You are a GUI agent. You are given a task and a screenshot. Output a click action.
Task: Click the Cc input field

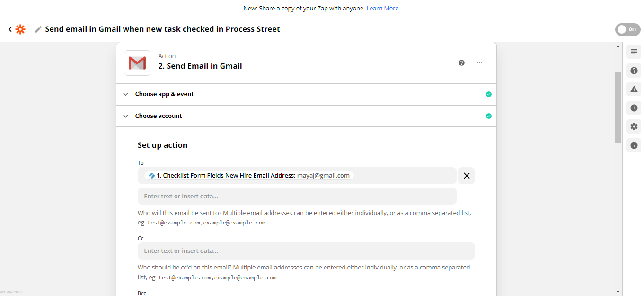click(306, 251)
